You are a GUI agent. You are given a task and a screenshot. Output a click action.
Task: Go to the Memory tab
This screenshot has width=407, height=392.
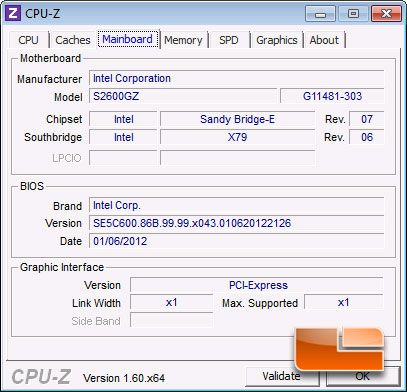(x=183, y=40)
